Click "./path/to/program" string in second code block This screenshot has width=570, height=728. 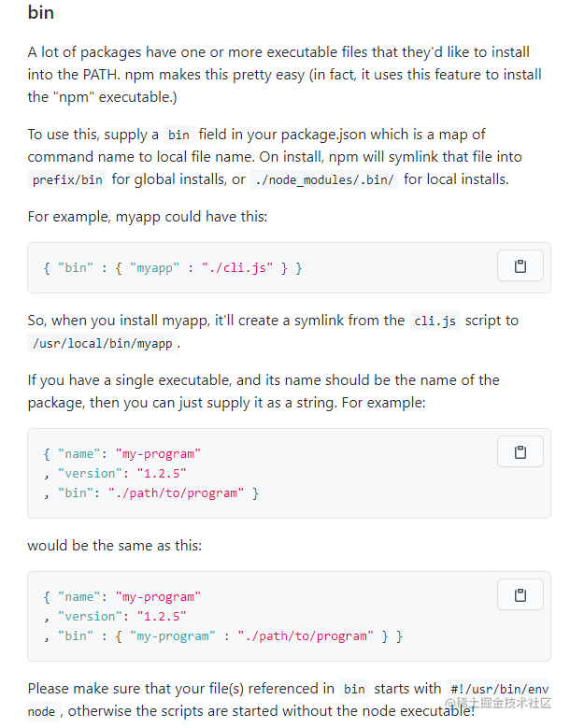pos(176,492)
